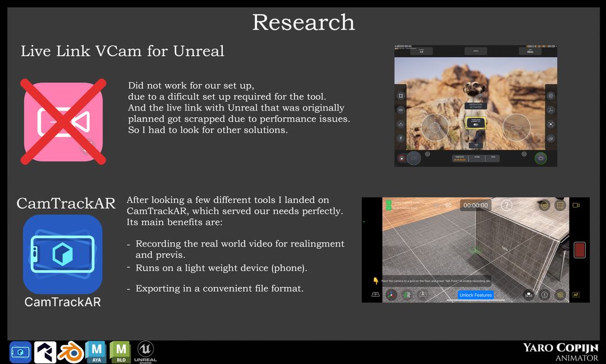Image resolution: width=606 pixels, height=364 pixels.
Task: Tap the top icon in VCam's left side panel
Action: pyautogui.click(x=401, y=95)
